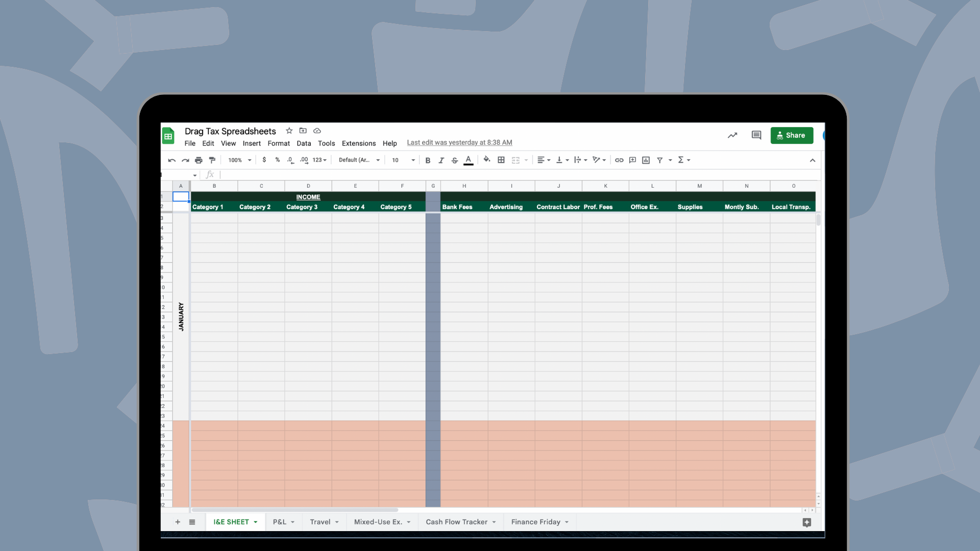Toggle strikethrough formatting

[454, 160]
